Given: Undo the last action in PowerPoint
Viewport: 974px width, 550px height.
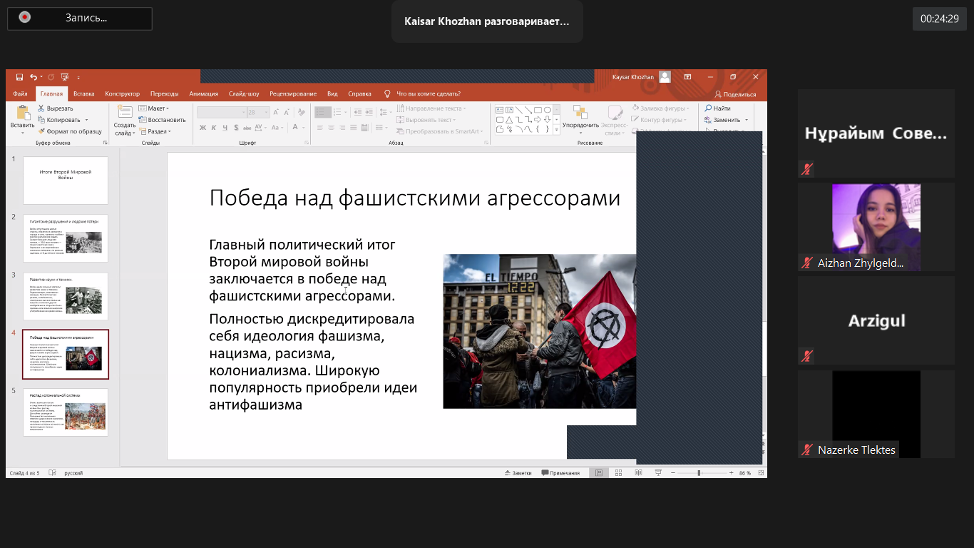Looking at the screenshot, I should [34, 77].
